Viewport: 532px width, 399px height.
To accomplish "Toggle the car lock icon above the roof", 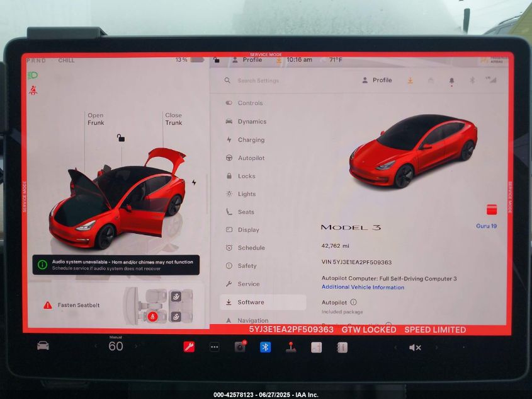I will coord(121,138).
